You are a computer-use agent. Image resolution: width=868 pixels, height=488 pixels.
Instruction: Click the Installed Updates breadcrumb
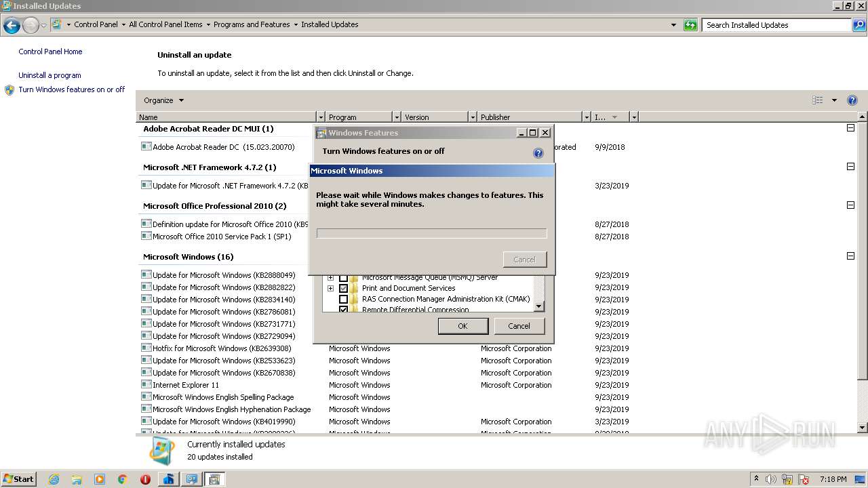click(x=330, y=24)
